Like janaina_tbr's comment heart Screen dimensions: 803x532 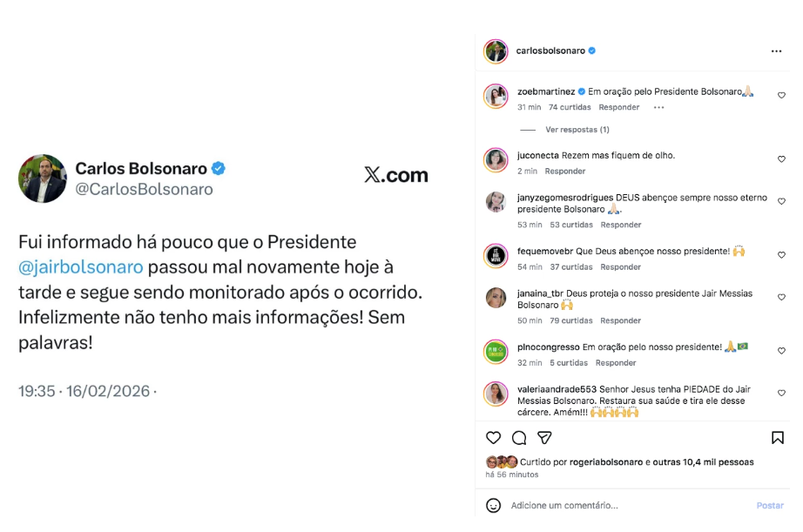tap(781, 298)
